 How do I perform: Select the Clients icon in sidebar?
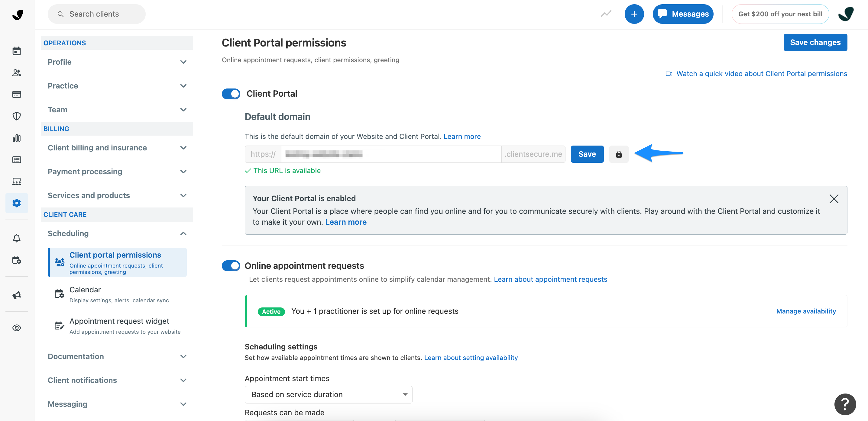pos(17,73)
